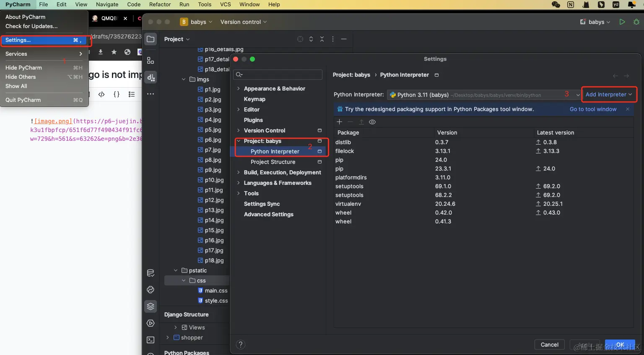Go back with arrow in Settings dialog

pyautogui.click(x=615, y=76)
